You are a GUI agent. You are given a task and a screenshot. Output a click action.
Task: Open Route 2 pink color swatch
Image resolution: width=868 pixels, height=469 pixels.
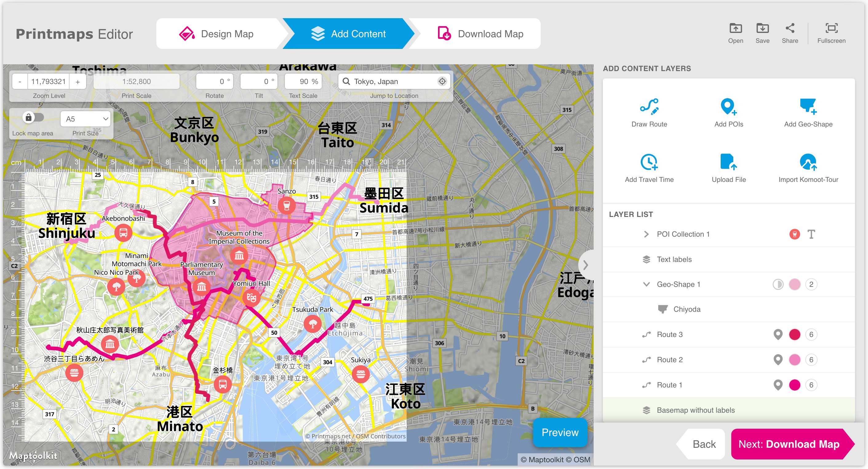[794, 359]
